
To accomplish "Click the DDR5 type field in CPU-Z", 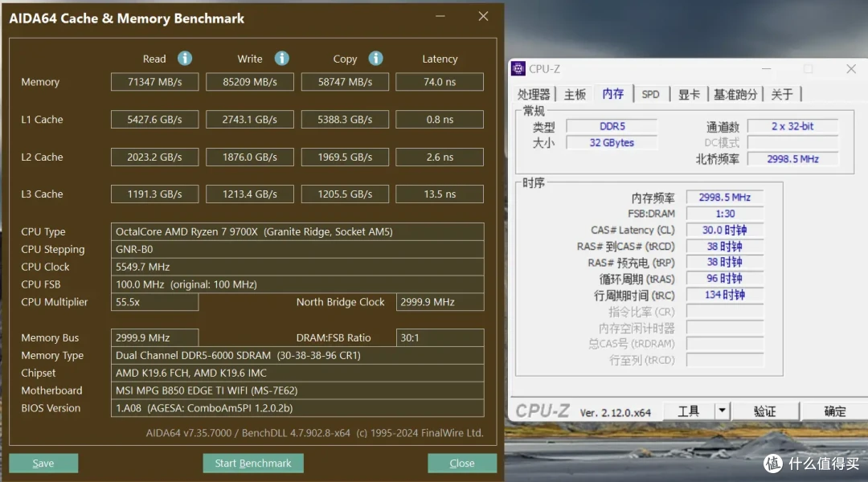I will pyautogui.click(x=612, y=126).
